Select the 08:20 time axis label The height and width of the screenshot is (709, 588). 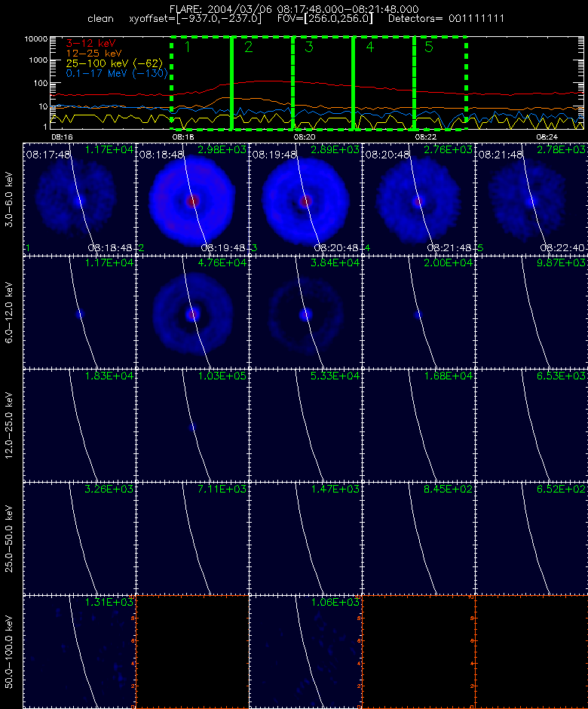[304, 137]
